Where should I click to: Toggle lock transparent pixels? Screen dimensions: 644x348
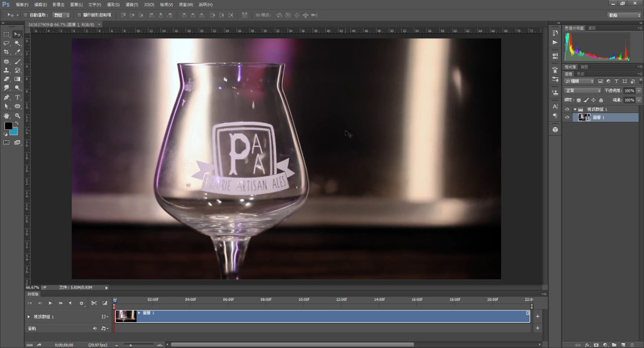(x=579, y=100)
